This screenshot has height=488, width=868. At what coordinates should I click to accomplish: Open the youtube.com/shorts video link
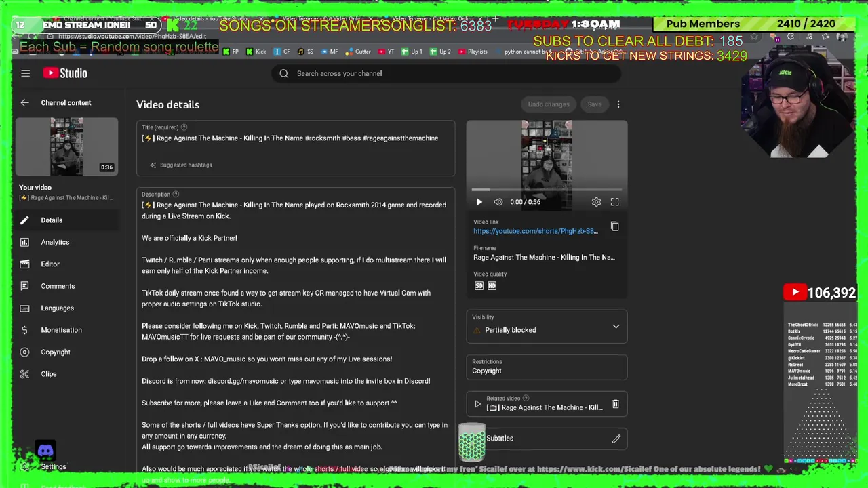tap(536, 231)
